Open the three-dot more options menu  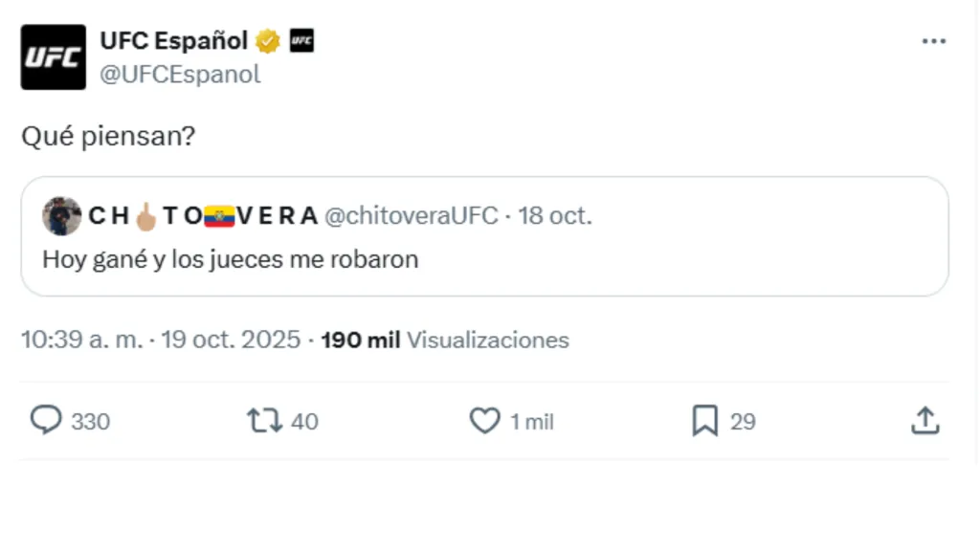(x=933, y=42)
